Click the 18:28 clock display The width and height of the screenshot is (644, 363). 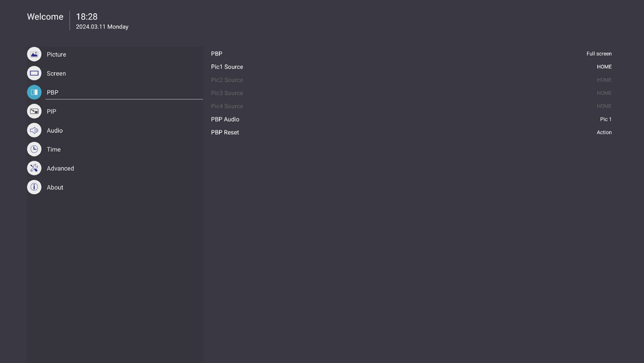point(87,17)
